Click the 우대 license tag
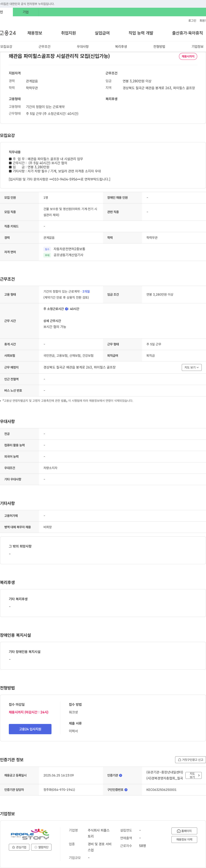206x868 pixels. point(47,255)
